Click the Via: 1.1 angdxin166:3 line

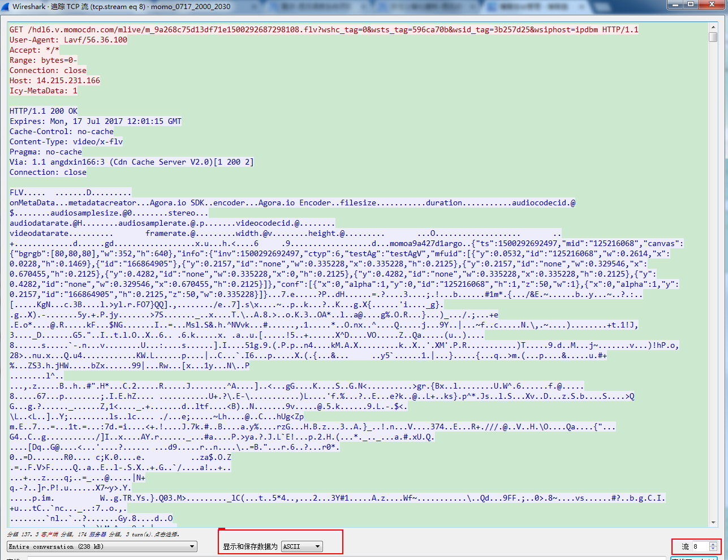pyautogui.click(x=132, y=162)
